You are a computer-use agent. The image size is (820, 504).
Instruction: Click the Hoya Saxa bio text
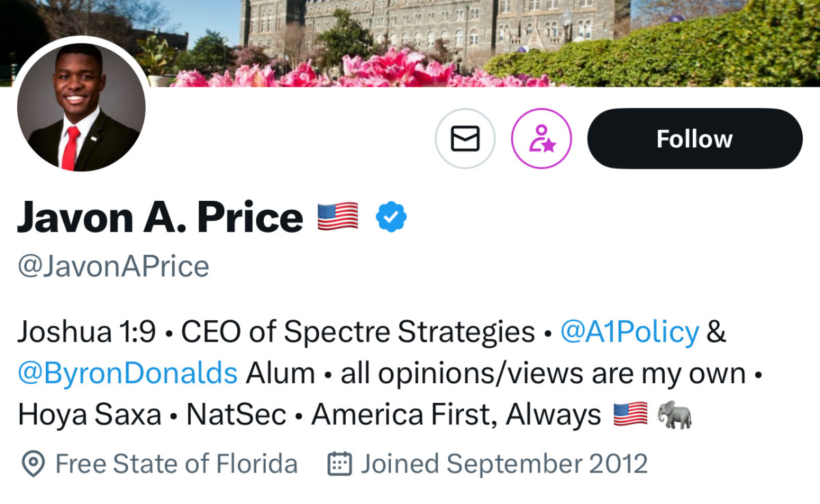[90, 415]
